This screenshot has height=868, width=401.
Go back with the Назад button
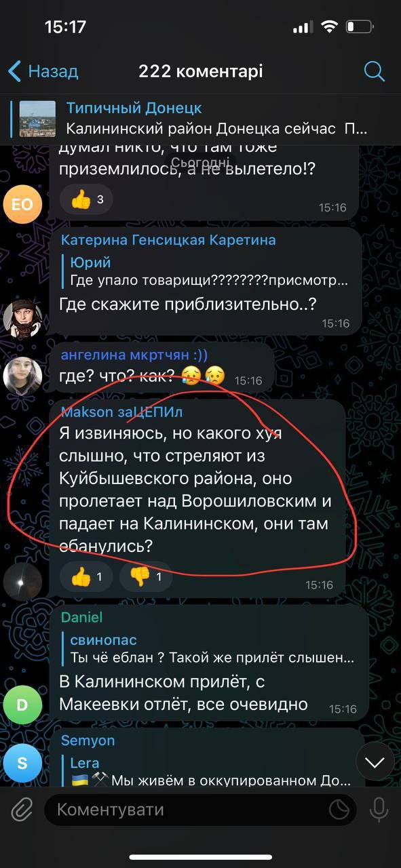pyautogui.click(x=43, y=71)
